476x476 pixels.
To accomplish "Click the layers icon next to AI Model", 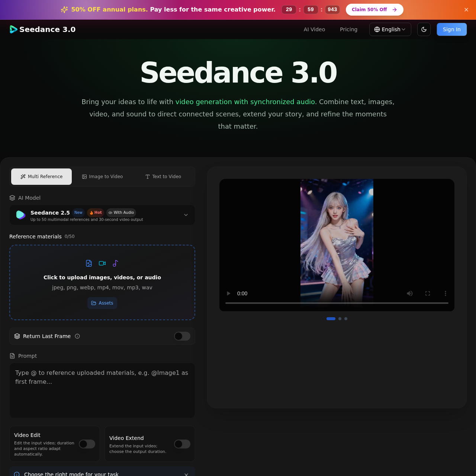I will pyautogui.click(x=12, y=198).
